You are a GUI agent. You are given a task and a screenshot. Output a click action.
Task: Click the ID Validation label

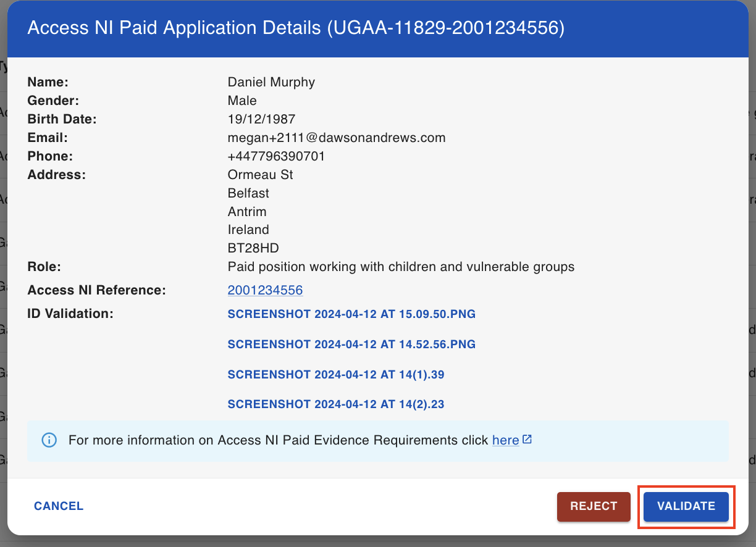[x=70, y=314]
